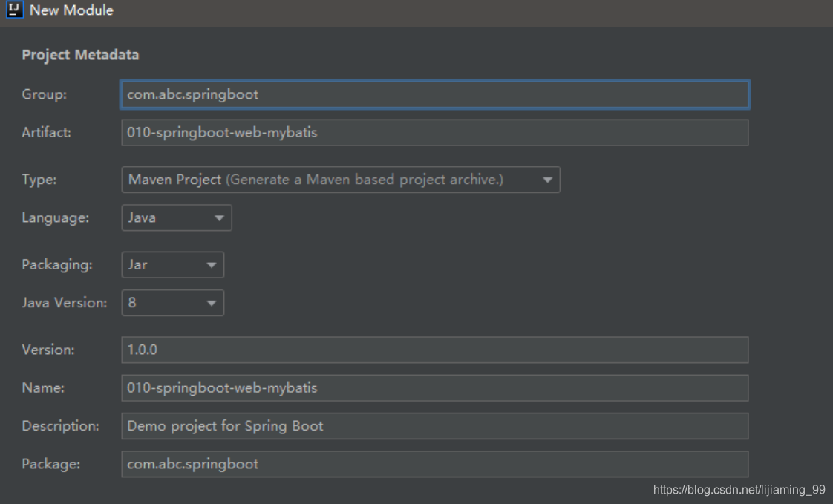Screen dimensions: 833x504
Task: Click the Artifact: label
Action: [x=46, y=133]
